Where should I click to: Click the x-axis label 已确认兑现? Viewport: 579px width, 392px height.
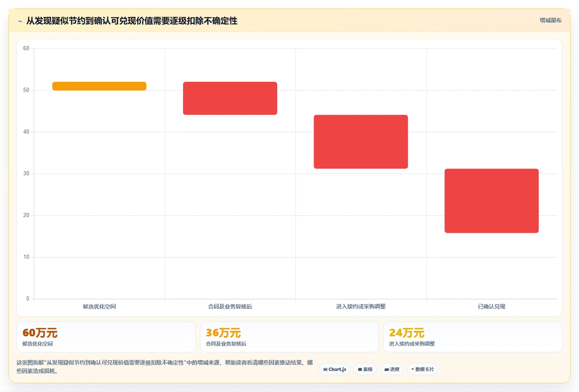492,306
